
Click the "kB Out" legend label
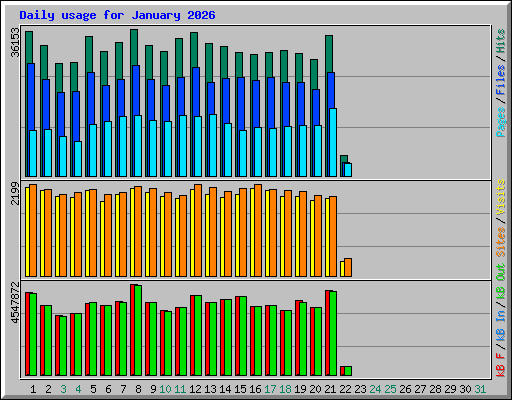tap(501, 281)
